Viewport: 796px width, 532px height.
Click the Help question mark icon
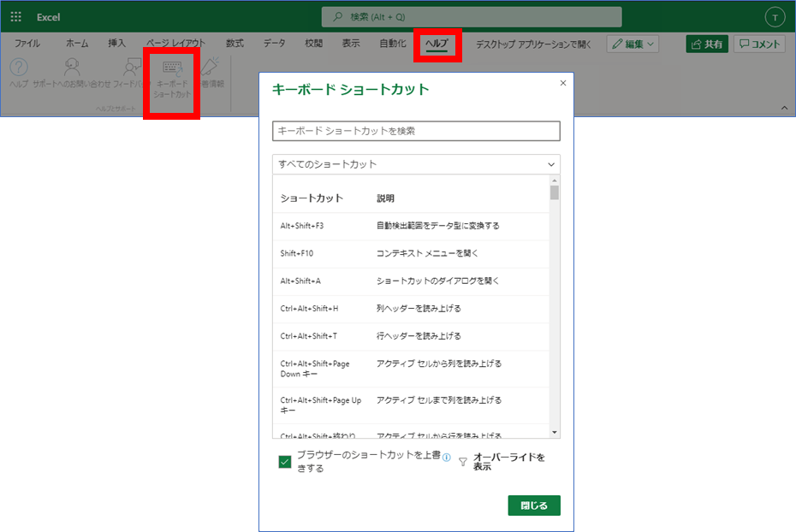(19, 68)
